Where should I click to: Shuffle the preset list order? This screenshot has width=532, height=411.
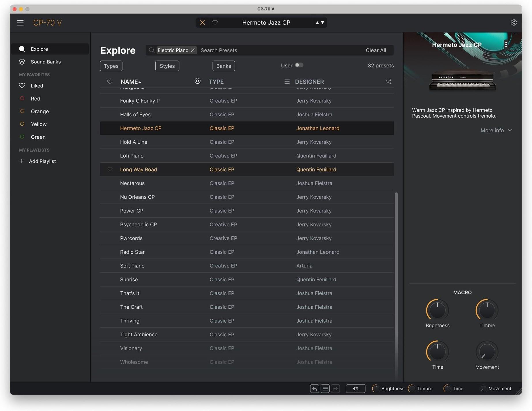tap(388, 82)
